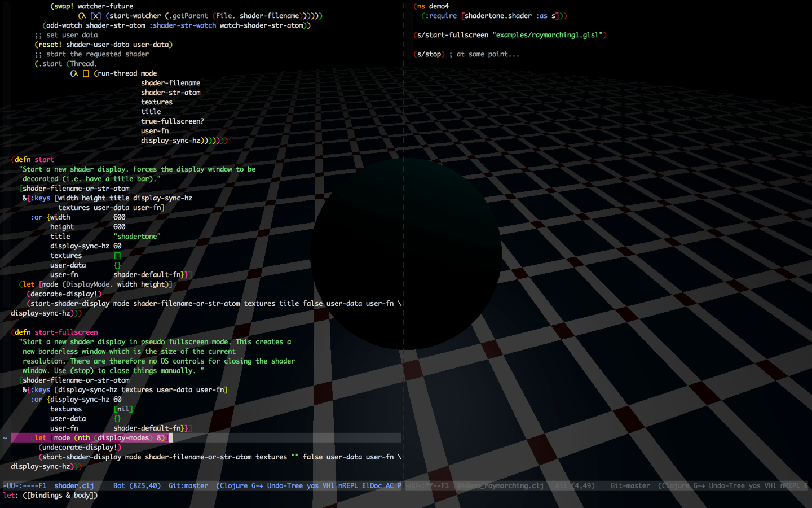Click Git:master in the left mode line
The width and height of the screenshot is (812, 508).
pos(188,485)
